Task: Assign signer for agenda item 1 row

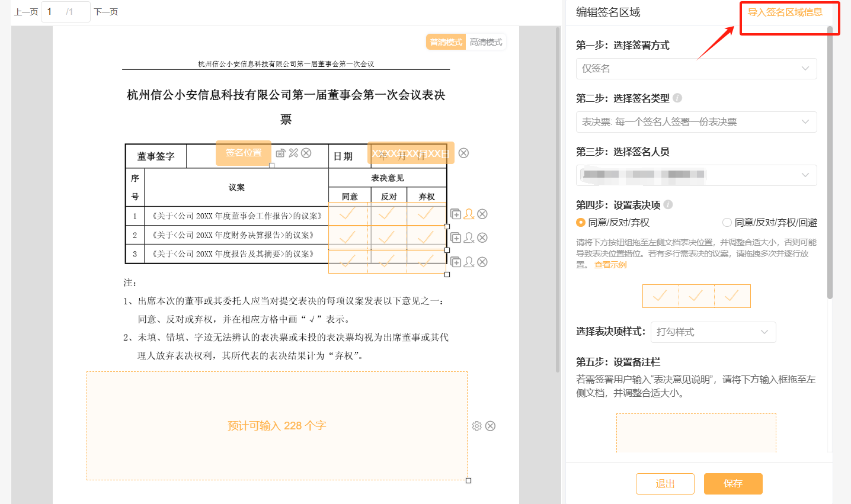Action: click(469, 214)
